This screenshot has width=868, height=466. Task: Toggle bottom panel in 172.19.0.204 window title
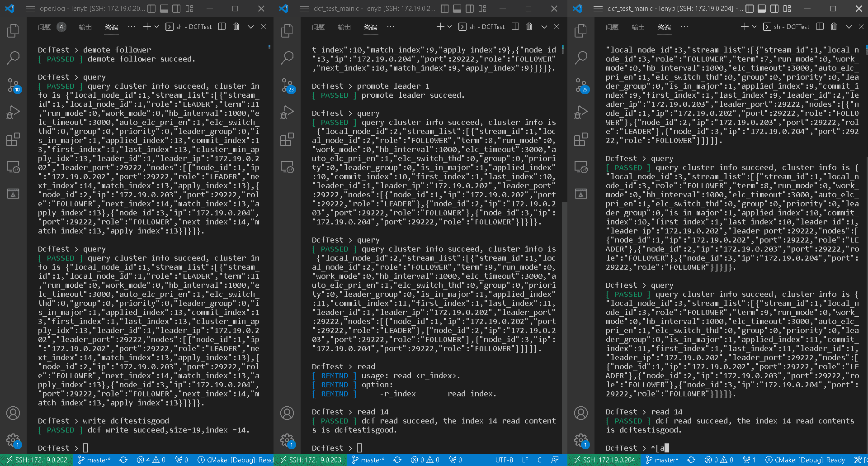click(762, 9)
